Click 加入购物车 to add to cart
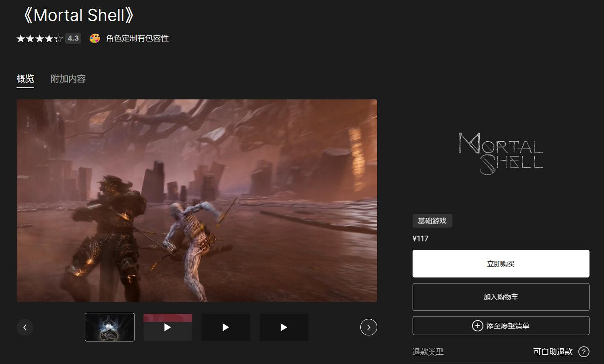 pos(501,297)
